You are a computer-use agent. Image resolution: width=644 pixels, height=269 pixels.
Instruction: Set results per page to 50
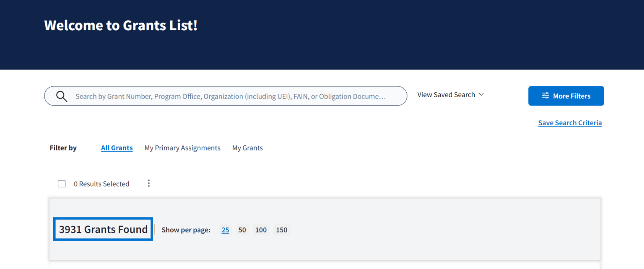242,230
